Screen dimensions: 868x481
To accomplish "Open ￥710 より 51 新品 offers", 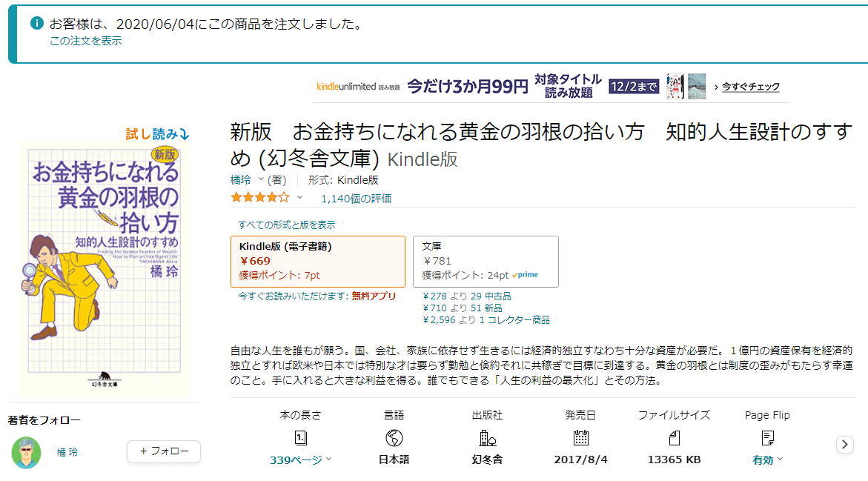I will pyautogui.click(x=463, y=308).
